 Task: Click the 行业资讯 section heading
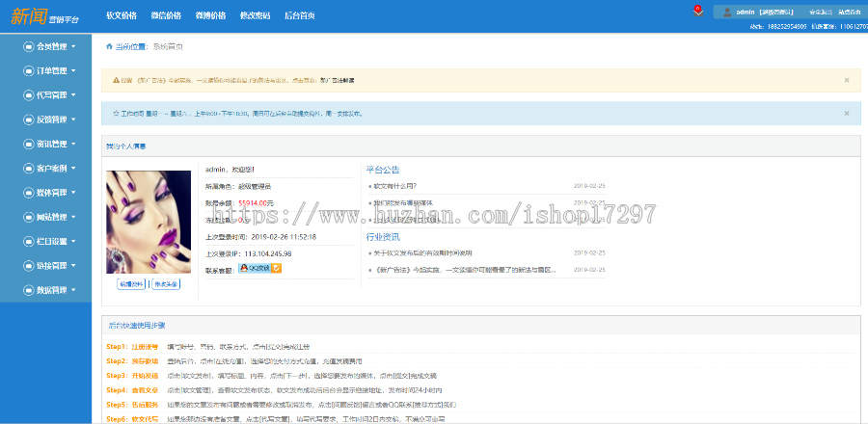coord(383,237)
